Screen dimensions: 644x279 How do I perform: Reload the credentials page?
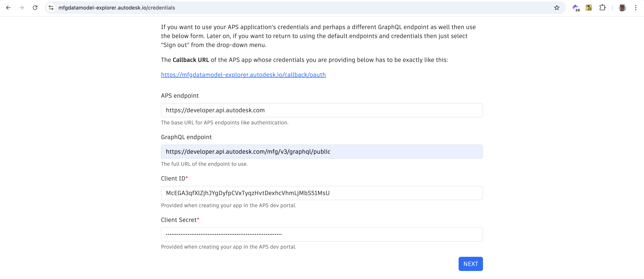[x=35, y=8]
